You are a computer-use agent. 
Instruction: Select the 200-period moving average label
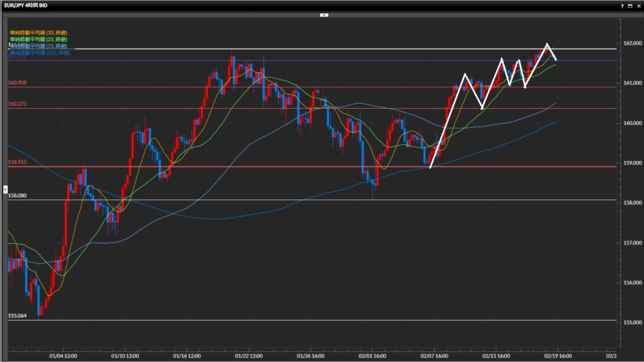point(40,53)
